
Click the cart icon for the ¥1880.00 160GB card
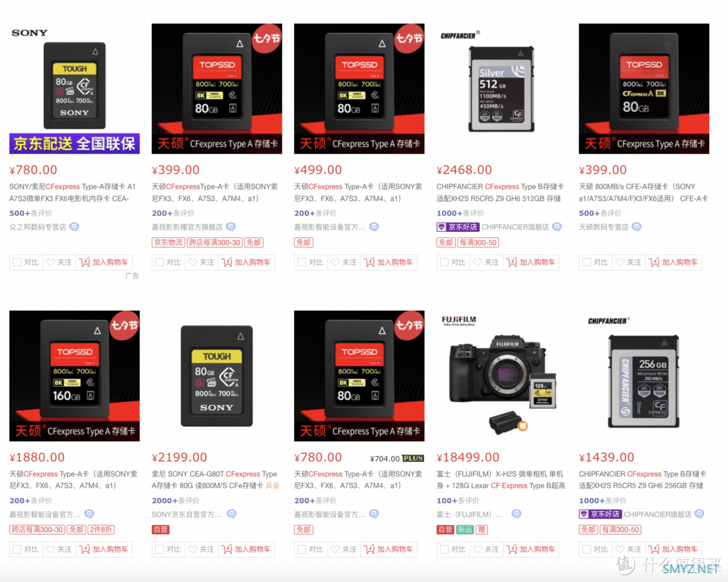[x=84, y=550]
